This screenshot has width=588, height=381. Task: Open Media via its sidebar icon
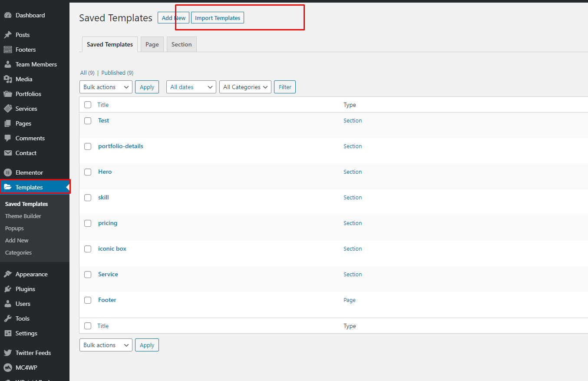pos(8,79)
